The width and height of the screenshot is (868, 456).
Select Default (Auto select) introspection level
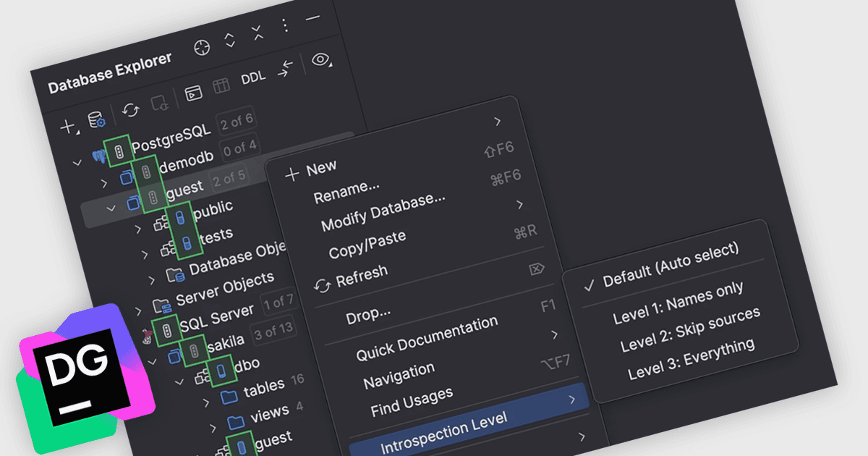click(x=671, y=264)
